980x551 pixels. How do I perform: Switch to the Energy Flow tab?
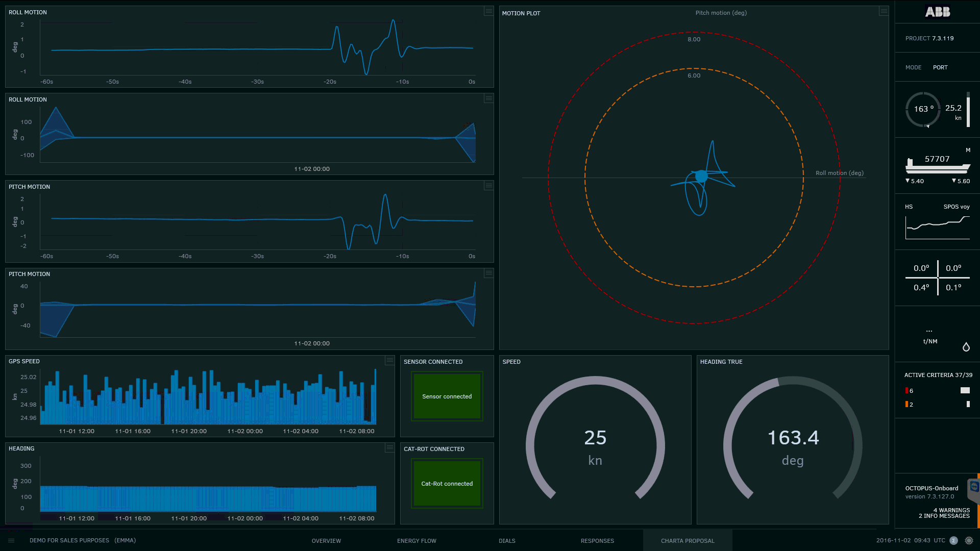click(416, 540)
